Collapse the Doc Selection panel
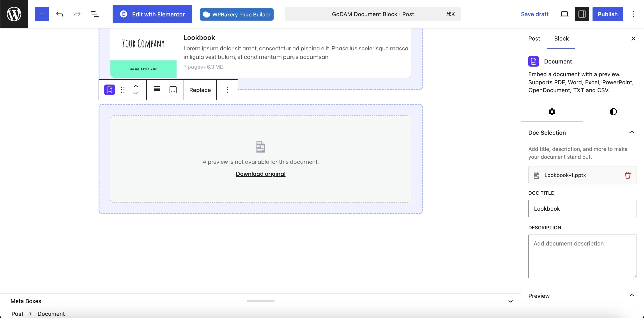 pos(582,132)
